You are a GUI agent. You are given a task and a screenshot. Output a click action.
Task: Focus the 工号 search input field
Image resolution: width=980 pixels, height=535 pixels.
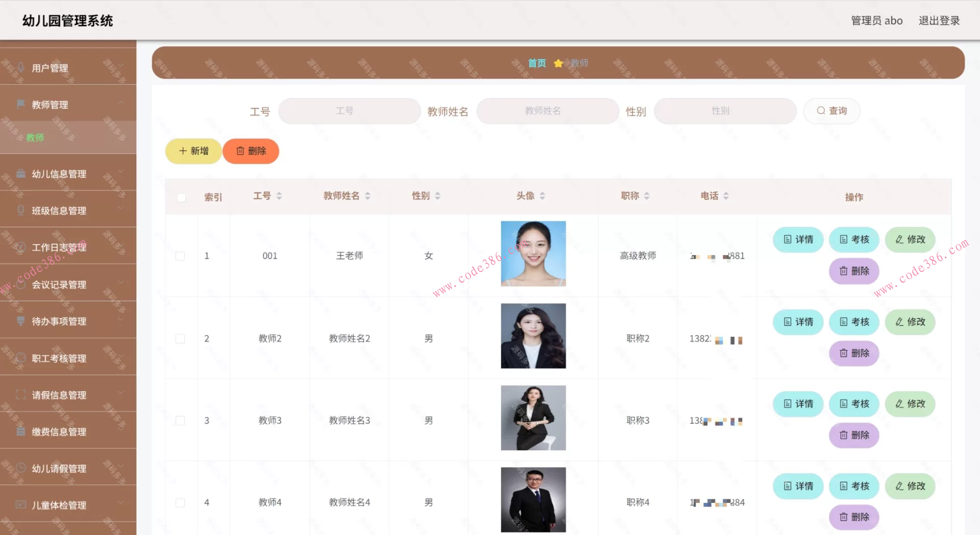click(350, 111)
